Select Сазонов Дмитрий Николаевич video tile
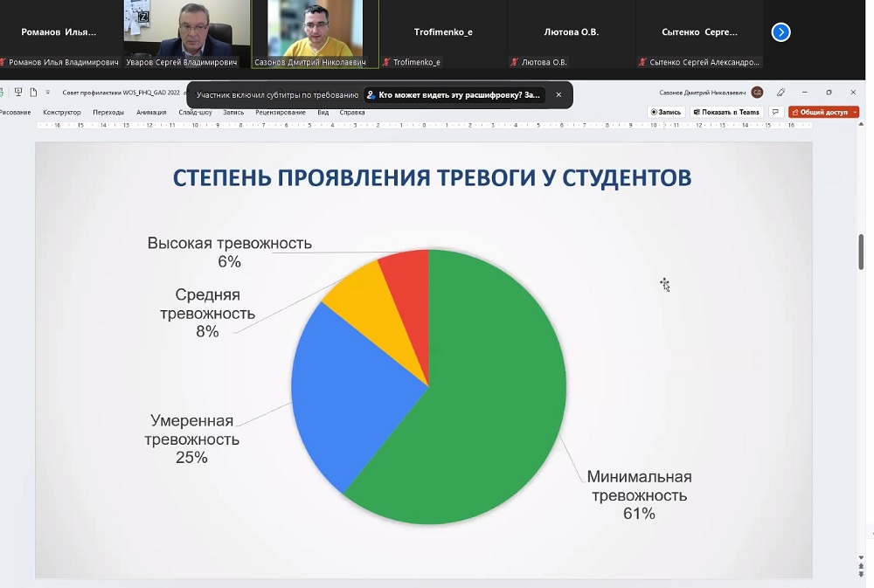The width and height of the screenshot is (874, 588). tap(316, 33)
